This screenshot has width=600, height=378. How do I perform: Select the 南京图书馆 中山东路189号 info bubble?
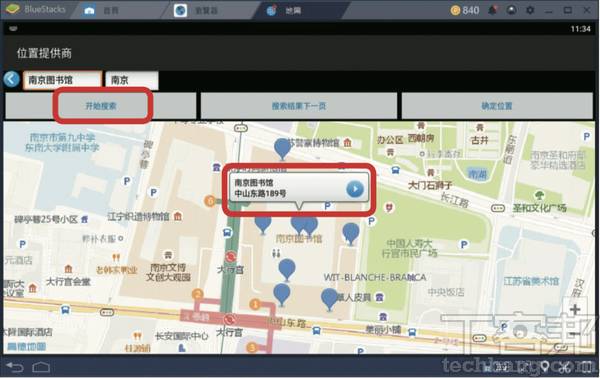coord(298,188)
